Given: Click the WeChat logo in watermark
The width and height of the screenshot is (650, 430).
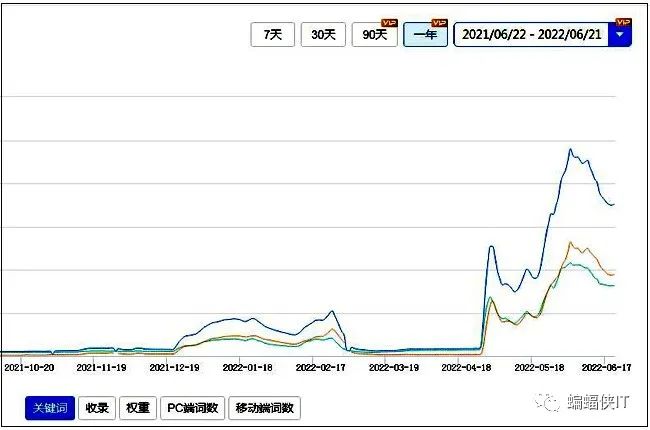Looking at the screenshot, I should [x=548, y=401].
